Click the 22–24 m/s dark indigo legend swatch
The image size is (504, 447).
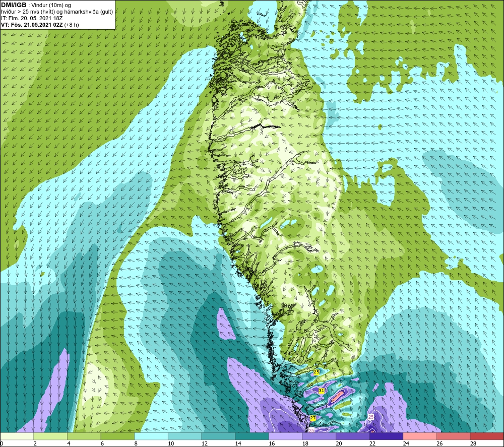tap(386, 436)
